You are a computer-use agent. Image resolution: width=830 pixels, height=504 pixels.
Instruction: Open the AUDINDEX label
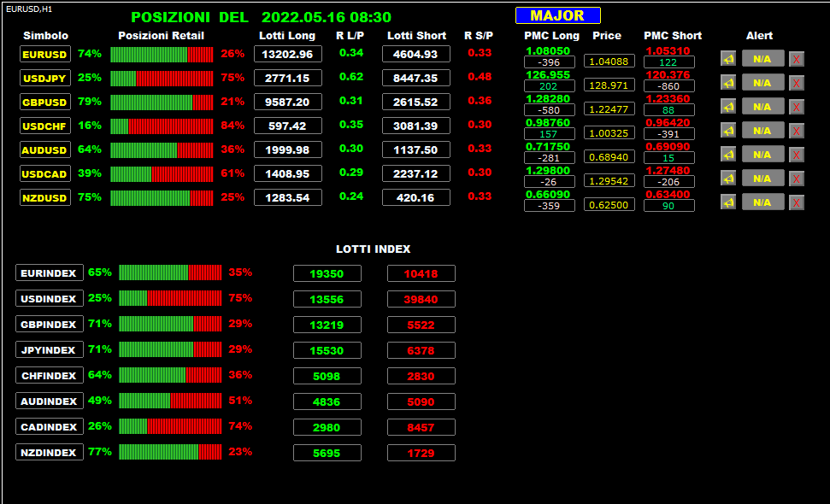pyautogui.click(x=50, y=401)
